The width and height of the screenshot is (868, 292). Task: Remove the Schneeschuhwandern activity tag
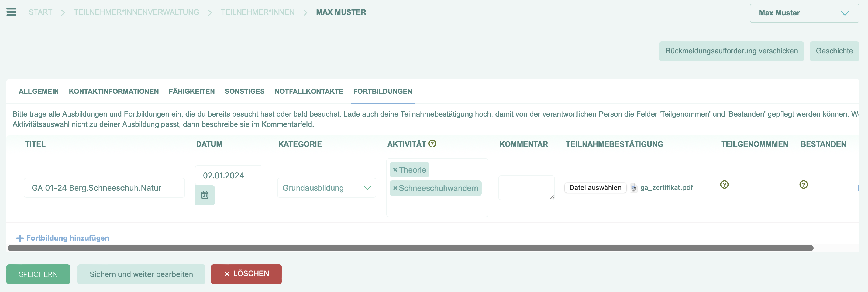pos(395,189)
